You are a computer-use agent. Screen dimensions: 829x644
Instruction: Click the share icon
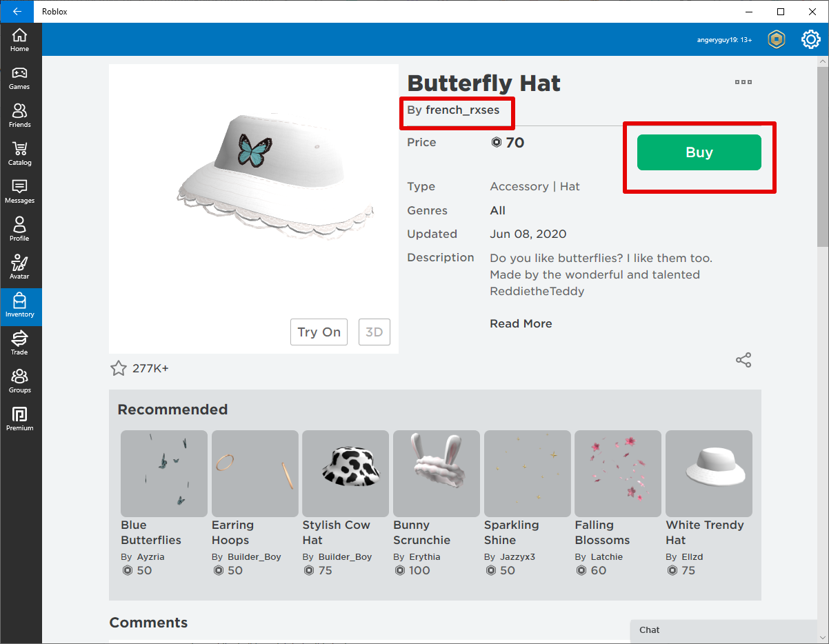743,360
